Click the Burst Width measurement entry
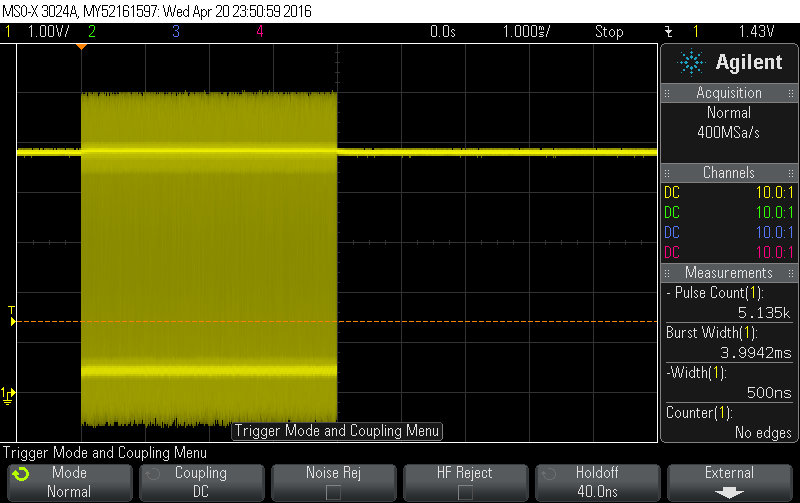Screen dimensions: 800x503 pyautogui.click(x=729, y=342)
